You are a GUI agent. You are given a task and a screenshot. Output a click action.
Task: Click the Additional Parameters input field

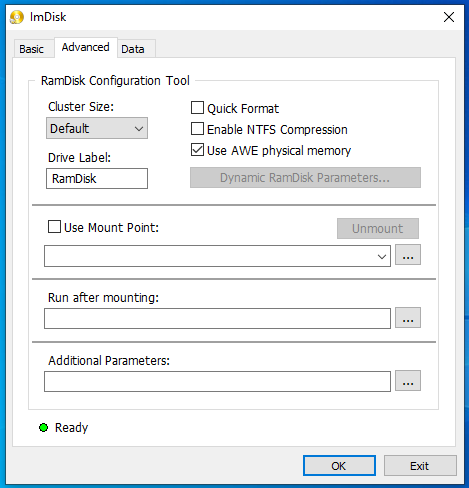tap(217, 381)
